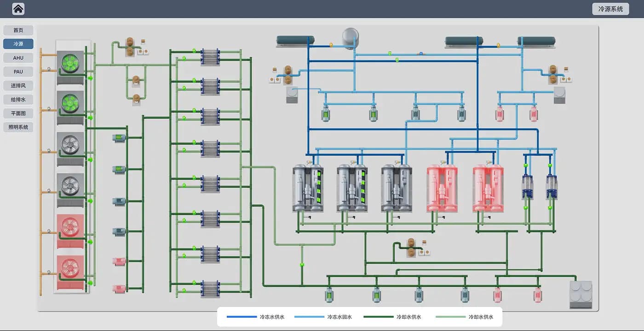Select the spherical silver tank at top
Viewport: 644px width, 331px height.
click(350, 38)
